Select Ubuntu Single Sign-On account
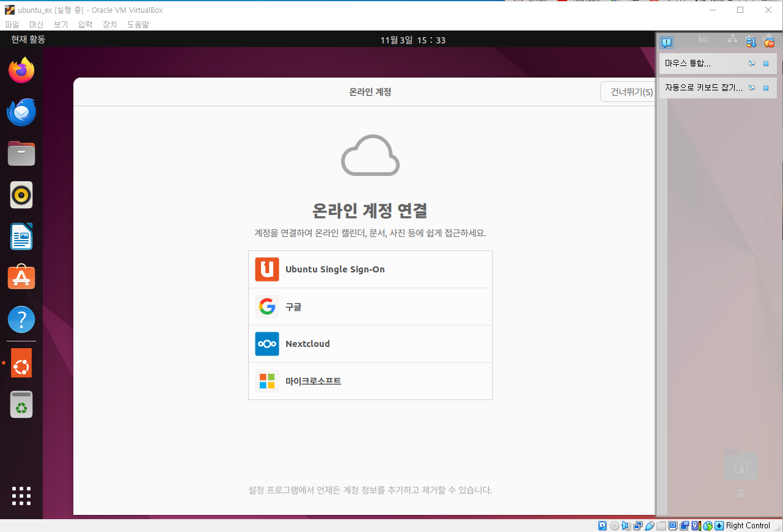The height and width of the screenshot is (532, 783). click(x=370, y=269)
